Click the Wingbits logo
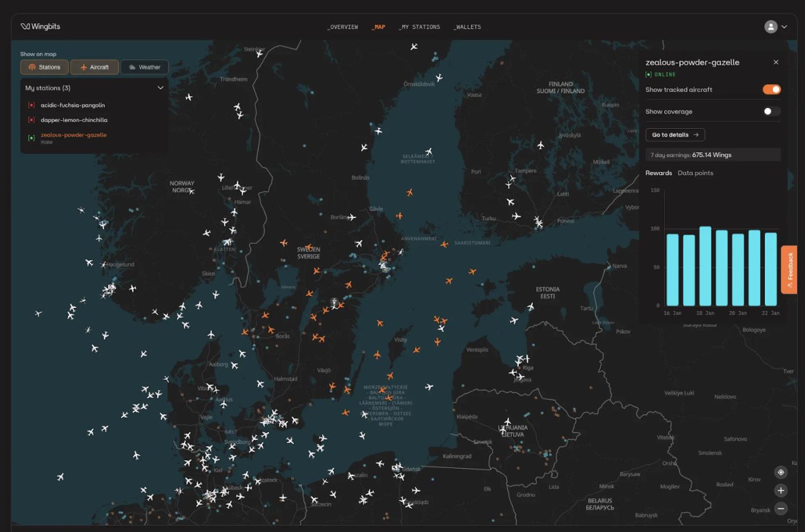Image resolution: width=805 pixels, height=532 pixels. point(39,26)
